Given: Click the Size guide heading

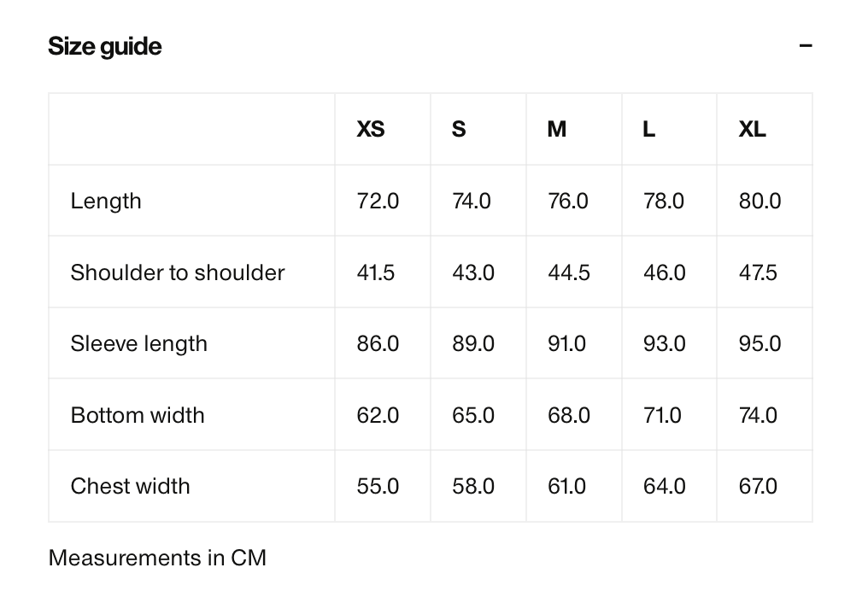Looking at the screenshot, I should pyautogui.click(x=104, y=46).
